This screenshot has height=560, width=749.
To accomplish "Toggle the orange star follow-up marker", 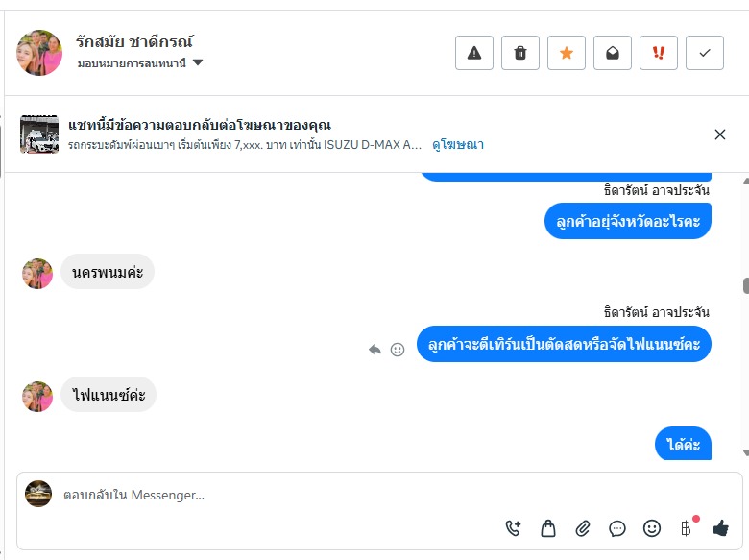I will pyautogui.click(x=566, y=53).
